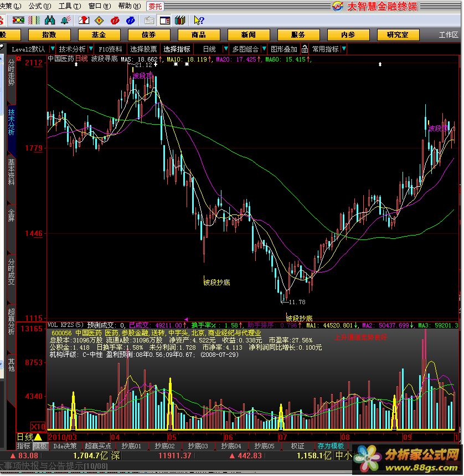Select the 模板 bottom tab

click(40, 446)
